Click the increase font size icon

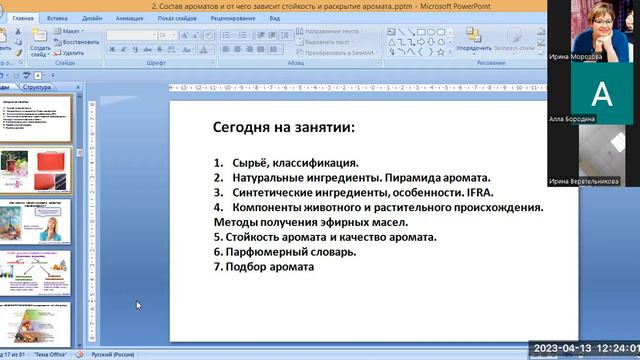pyautogui.click(x=184, y=36)
